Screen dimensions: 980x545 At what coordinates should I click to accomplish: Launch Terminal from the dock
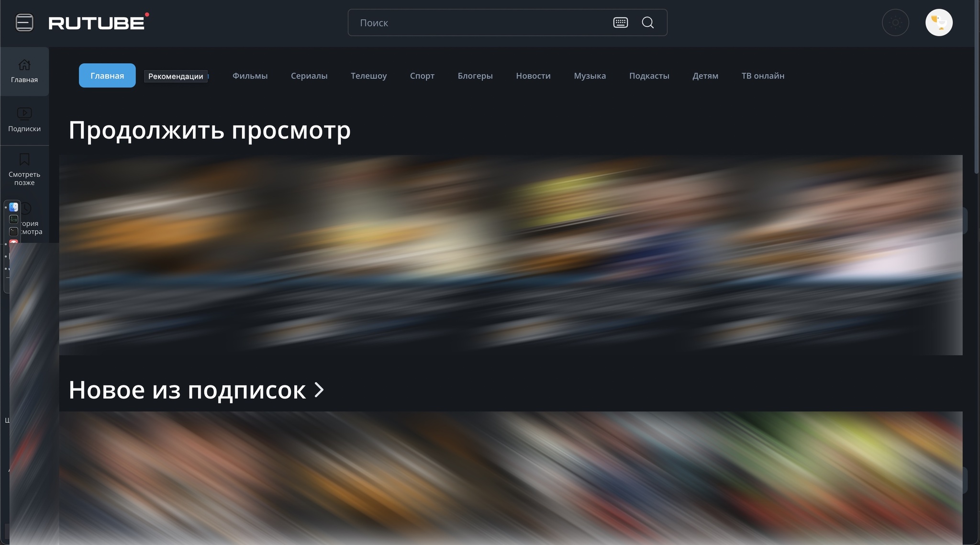tap(13, 231)
